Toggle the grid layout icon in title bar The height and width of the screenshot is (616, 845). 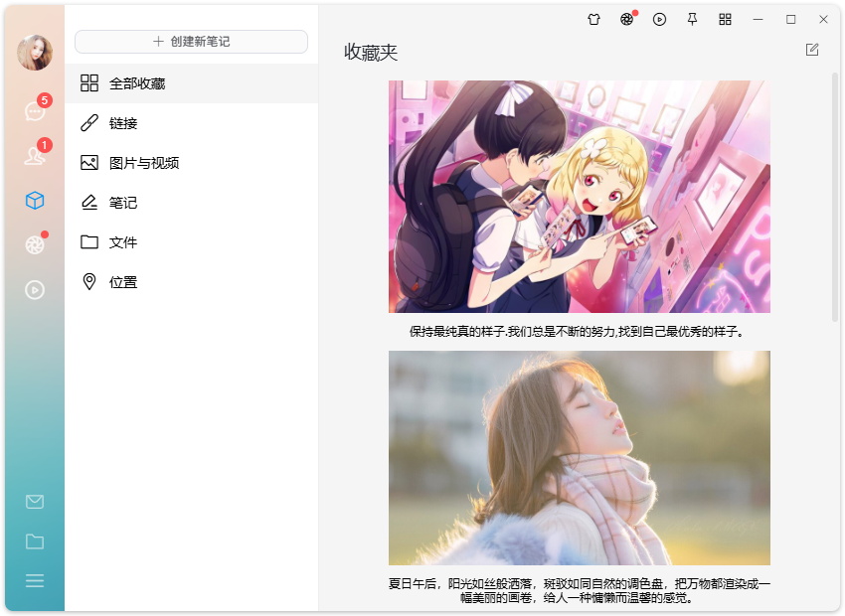point(725,19)
